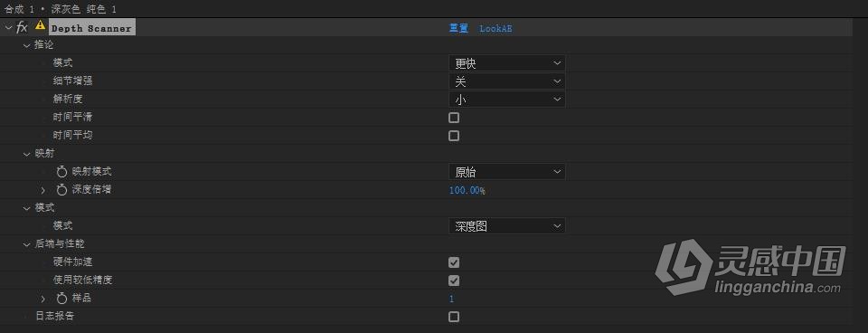Click the 细节增强 property label

click(x=72, y=81)
